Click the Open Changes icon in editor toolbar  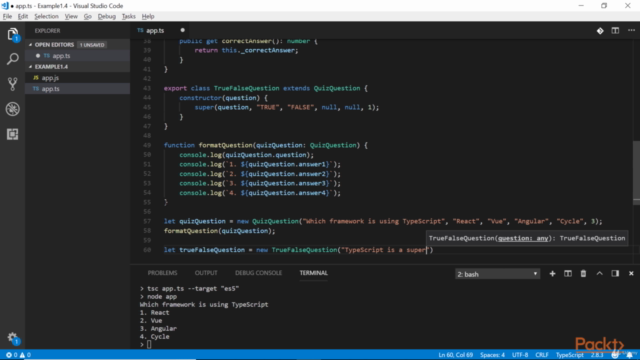(x=600, y=31)
